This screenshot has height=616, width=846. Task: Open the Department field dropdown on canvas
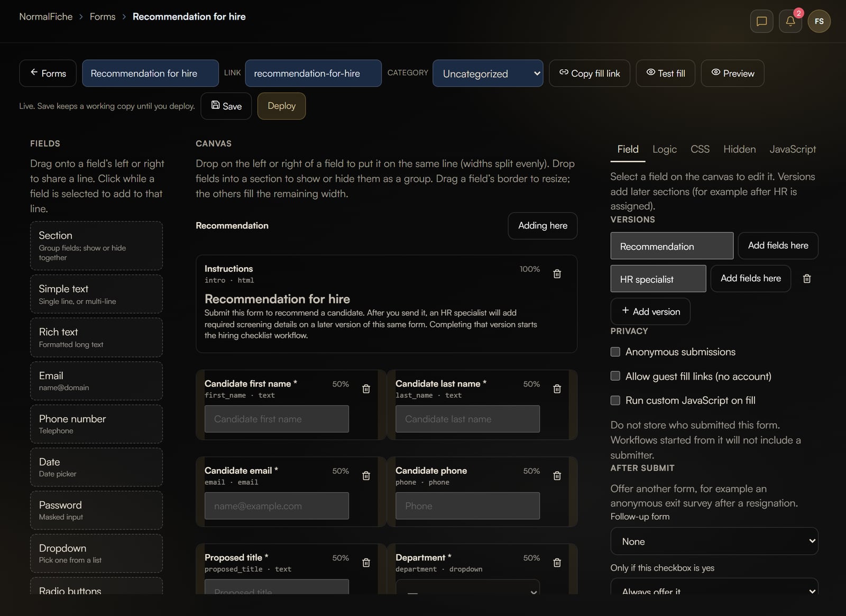467,587
